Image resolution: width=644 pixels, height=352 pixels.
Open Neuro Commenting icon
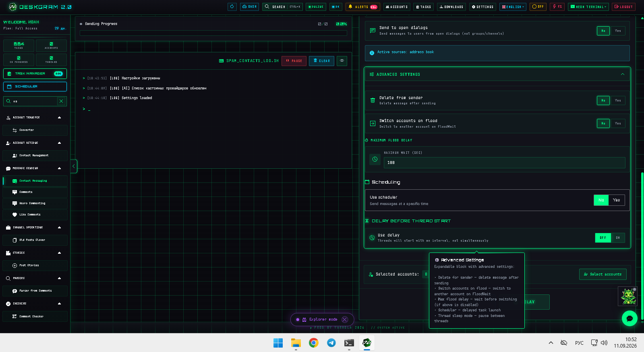[x=15, y=203]
